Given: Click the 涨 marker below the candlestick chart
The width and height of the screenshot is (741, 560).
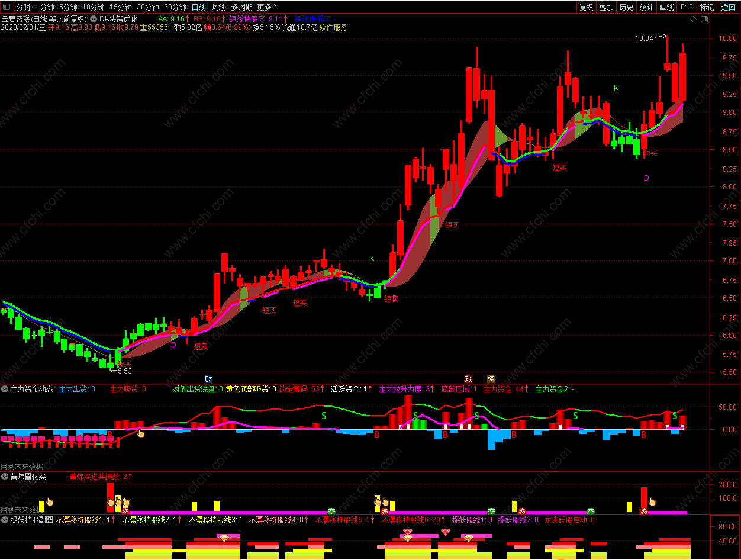Looking at the screenshot, I should point(469,379).
